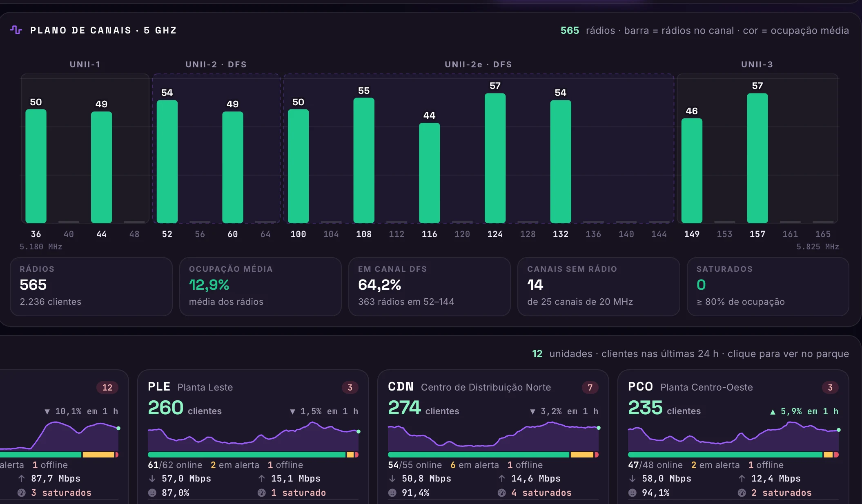
Task: Click the waveform icon beside Plano de Canais
Action: 16,30
